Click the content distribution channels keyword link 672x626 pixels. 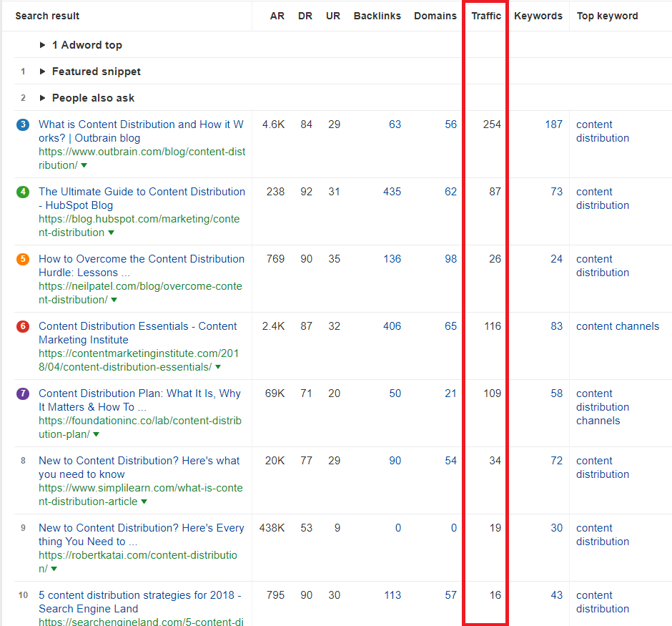(603, 406)
